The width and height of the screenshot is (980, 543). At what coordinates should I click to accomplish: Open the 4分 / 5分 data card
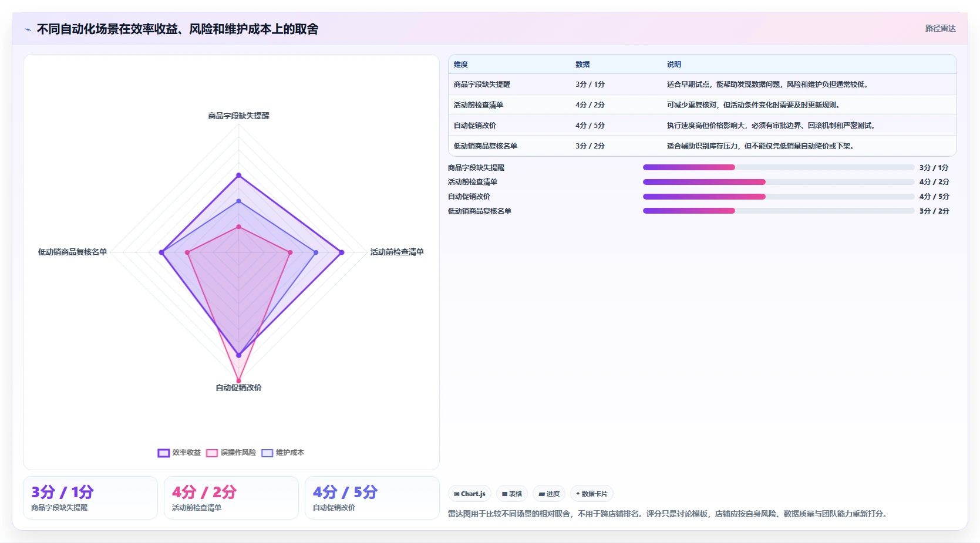tap(372, 498)
